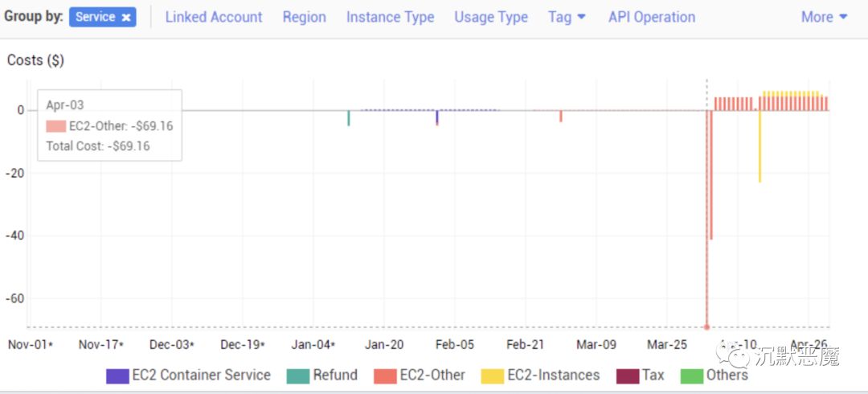Remove the Service group-by filter
The width and height of the screenshot is (868, 394).
click(x=126, y=17)
